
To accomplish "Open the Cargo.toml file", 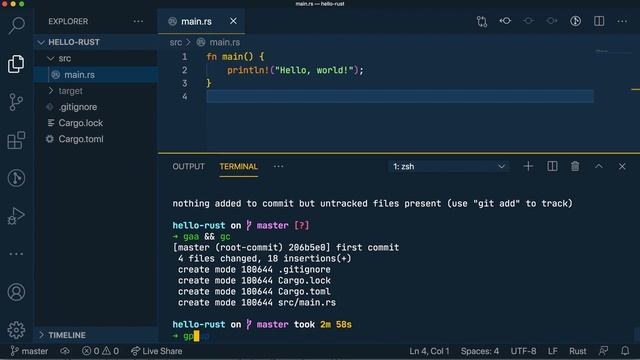I will pyautogui.click(x=96, y=139).
